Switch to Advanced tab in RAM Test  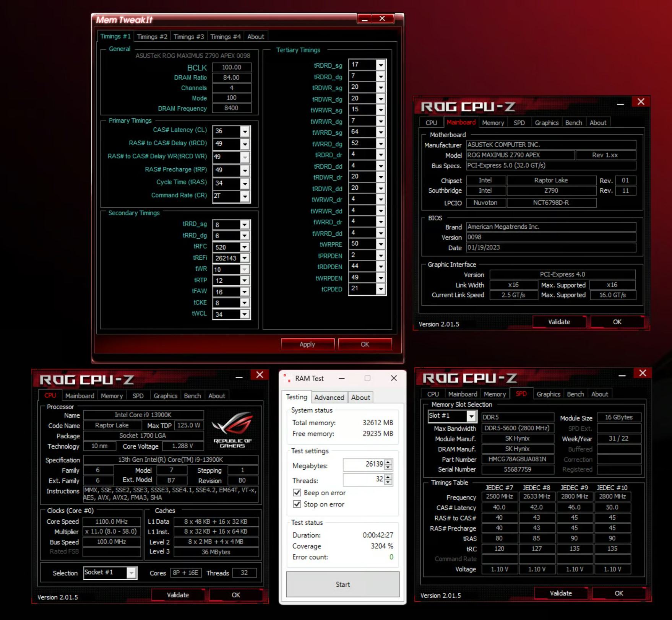(329, 397)
